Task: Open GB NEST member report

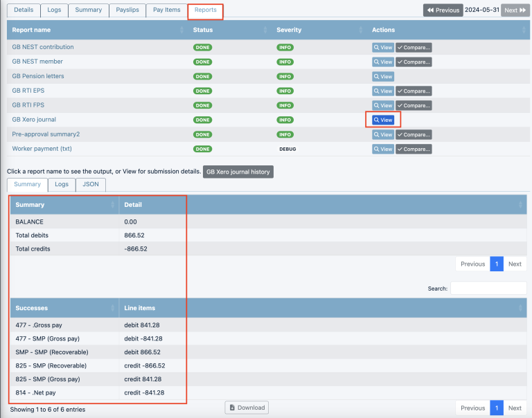Action: click(x=37, y=62)
